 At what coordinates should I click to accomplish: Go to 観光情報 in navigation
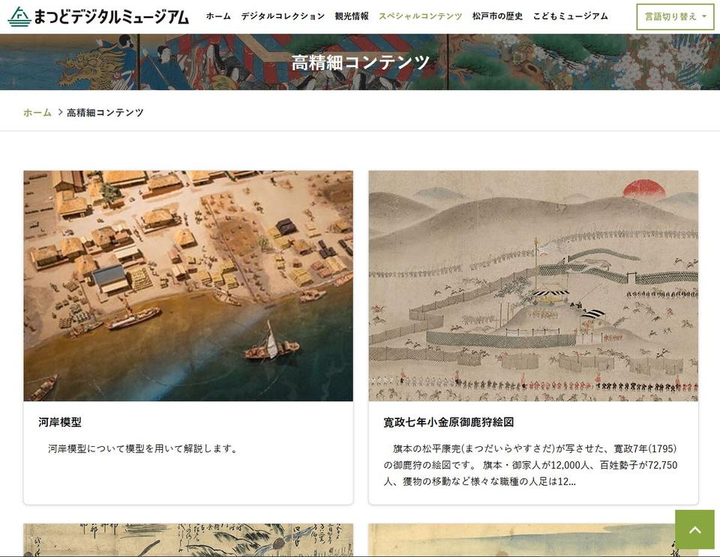pyautogui.click(x=351, y=17)
